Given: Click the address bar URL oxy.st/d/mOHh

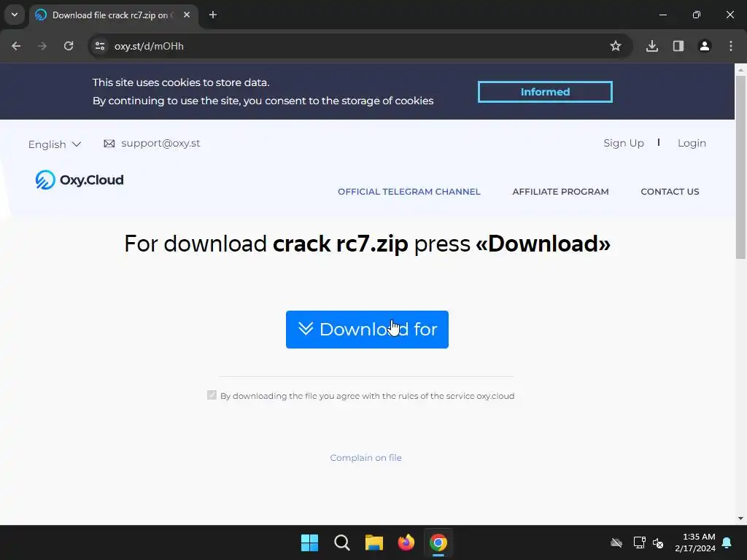Looking at the screenshot, I should pyautogui.click(x=149, y=46).
